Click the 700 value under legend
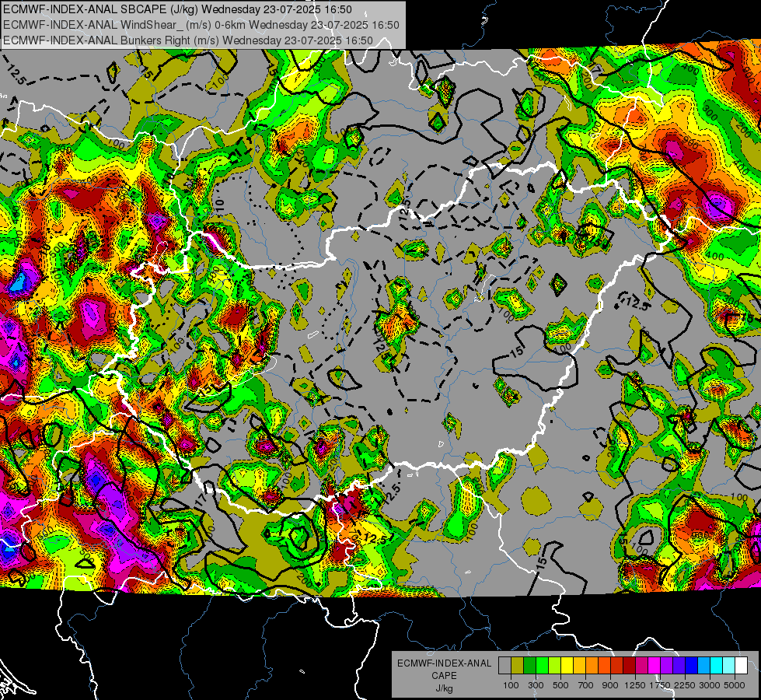Viewport: 761px width, 700px height. 586,685
